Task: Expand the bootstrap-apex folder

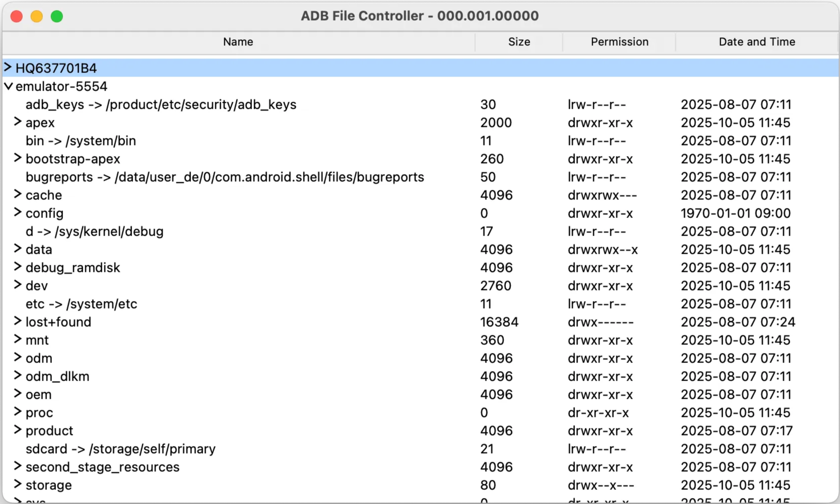Action: coord(18,158)
